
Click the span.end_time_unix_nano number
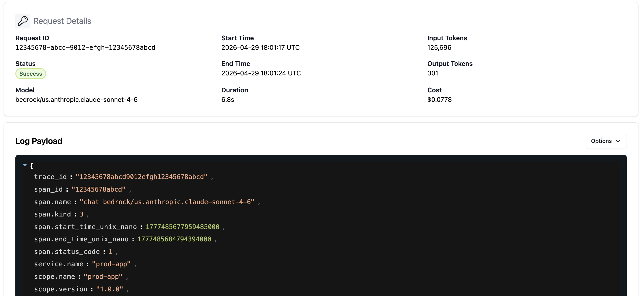click(174, 239)
